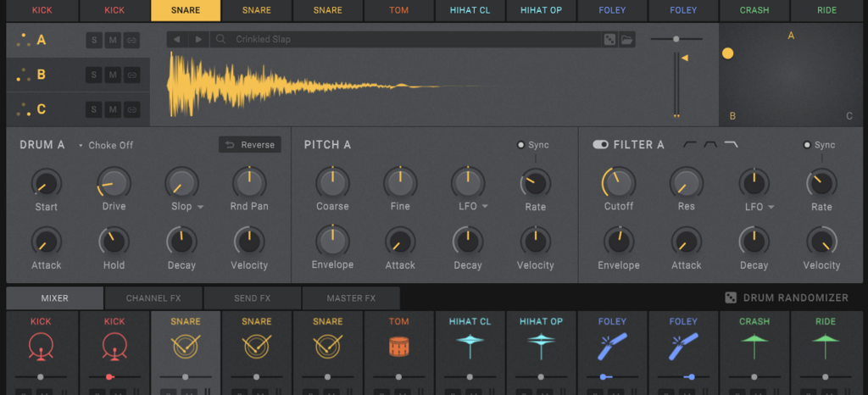Click the Reverse button

point(250,145)
